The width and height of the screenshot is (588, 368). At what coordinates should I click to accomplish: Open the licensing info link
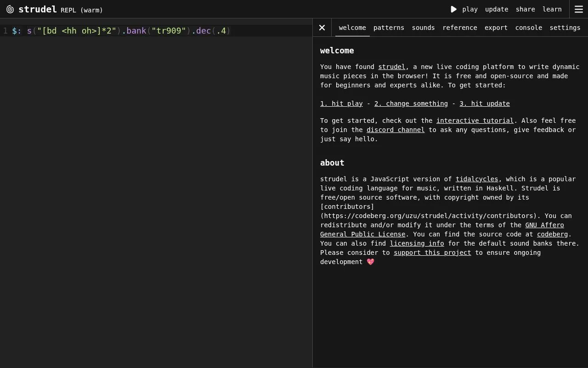[x=417, y=243]
